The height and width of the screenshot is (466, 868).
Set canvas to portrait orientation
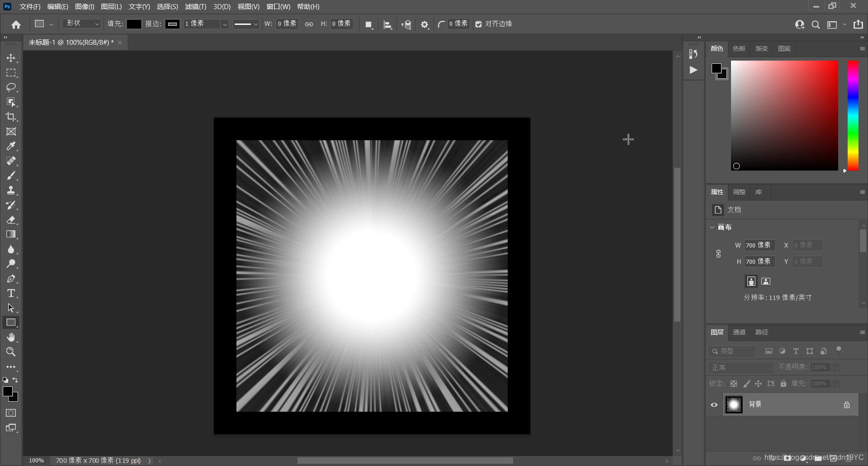(751, 281)
